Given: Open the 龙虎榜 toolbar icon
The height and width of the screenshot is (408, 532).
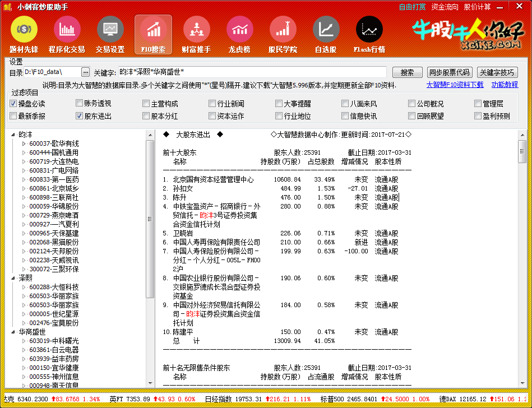Looking at the screenshot, I should (x=239, y=35).
